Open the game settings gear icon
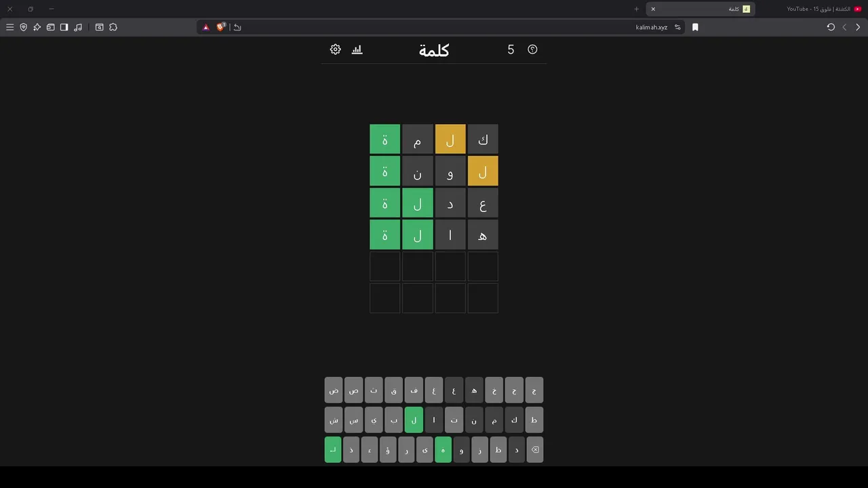 point(335,49)
